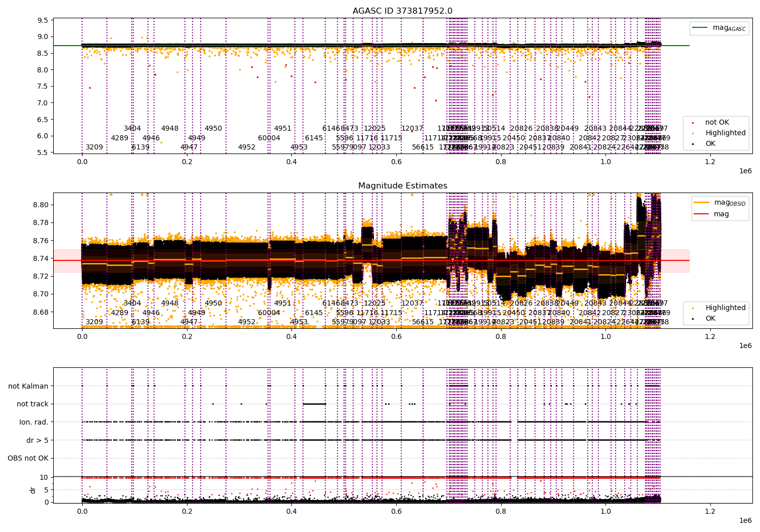Click the red 'mag' legend line sample
Image resolution: width=760 pixels, height=532 pixels.
[x=702, y=214]
